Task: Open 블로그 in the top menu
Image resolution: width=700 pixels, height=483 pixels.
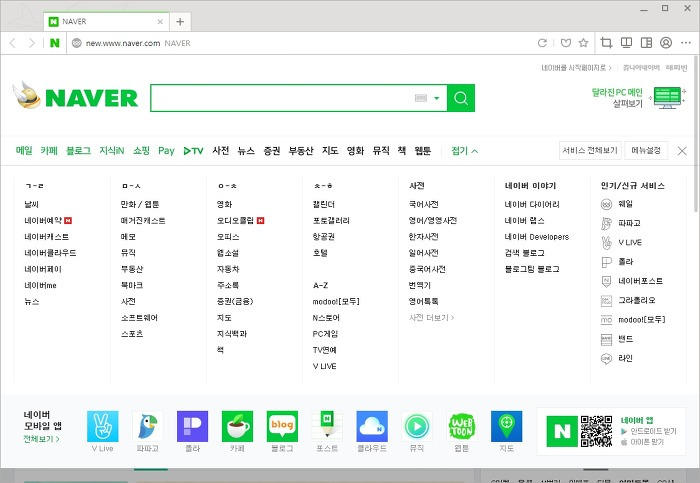Action: click(x=79, y=150)
